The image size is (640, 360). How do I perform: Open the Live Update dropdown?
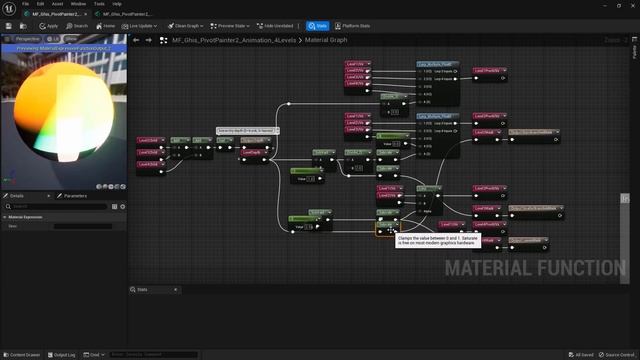[x=139, y=26]
